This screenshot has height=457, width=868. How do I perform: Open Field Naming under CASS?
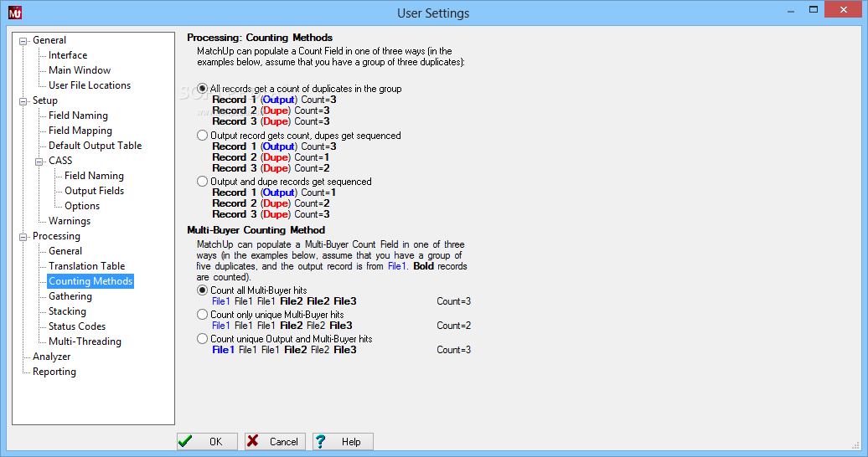click(x=94, y=176)
